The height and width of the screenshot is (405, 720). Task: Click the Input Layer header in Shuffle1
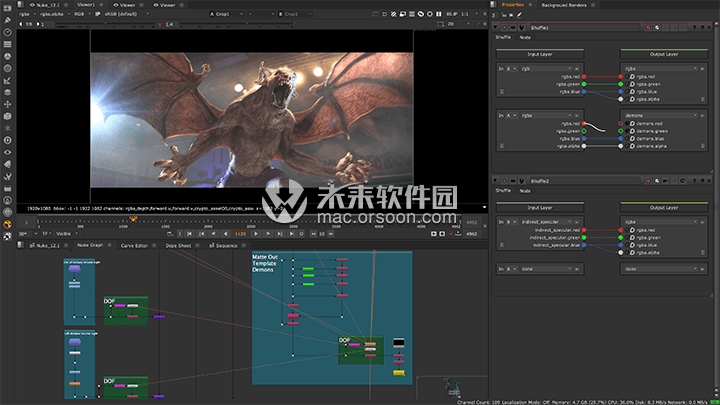click(540, 54)
